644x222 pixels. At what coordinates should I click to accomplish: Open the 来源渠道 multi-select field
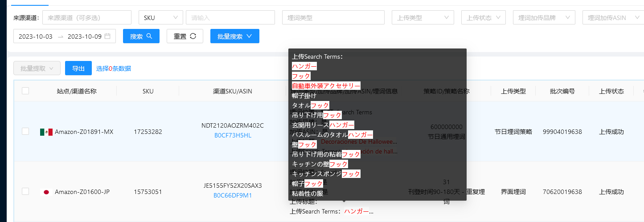click(87, 17)
